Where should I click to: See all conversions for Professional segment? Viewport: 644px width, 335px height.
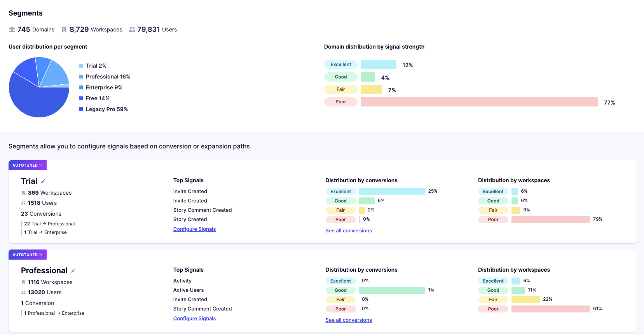tap(349, 320)
